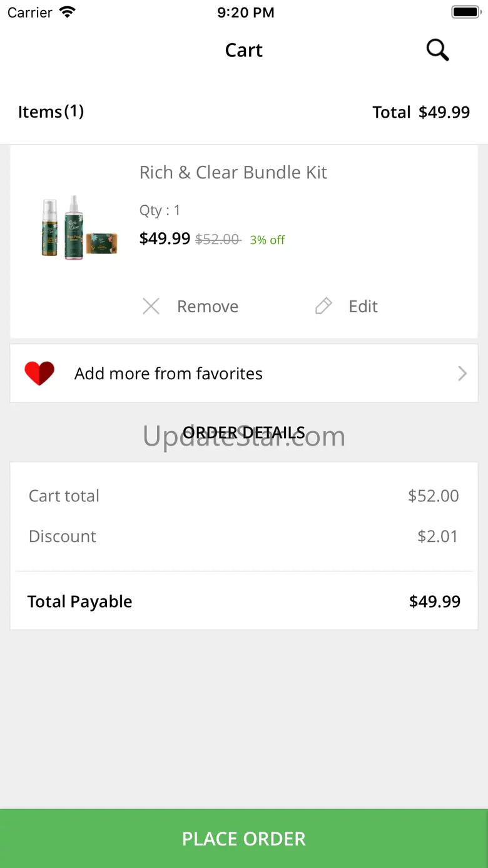
Task: Check the Wi-Fi status icon
Action: (x=67, y=12)
